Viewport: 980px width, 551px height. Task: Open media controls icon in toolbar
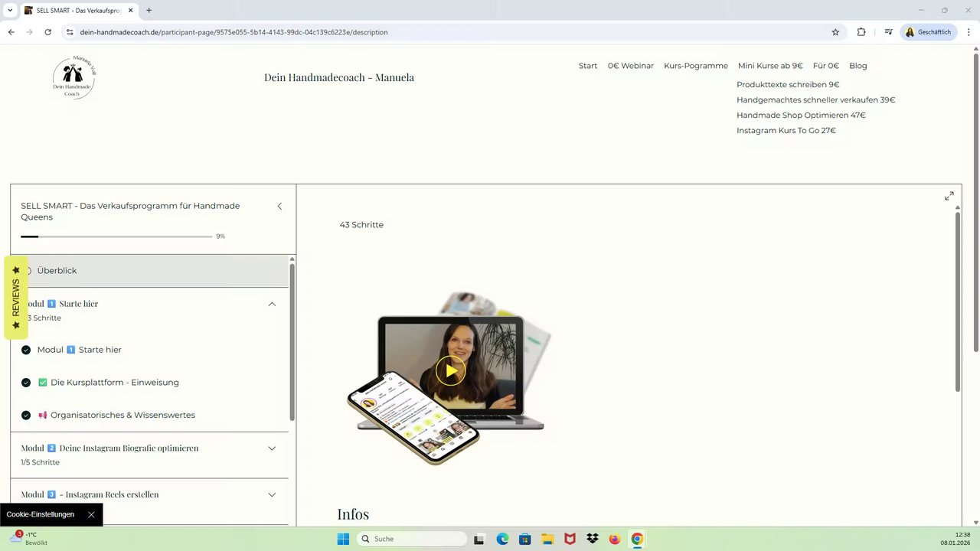coord(888,32)
